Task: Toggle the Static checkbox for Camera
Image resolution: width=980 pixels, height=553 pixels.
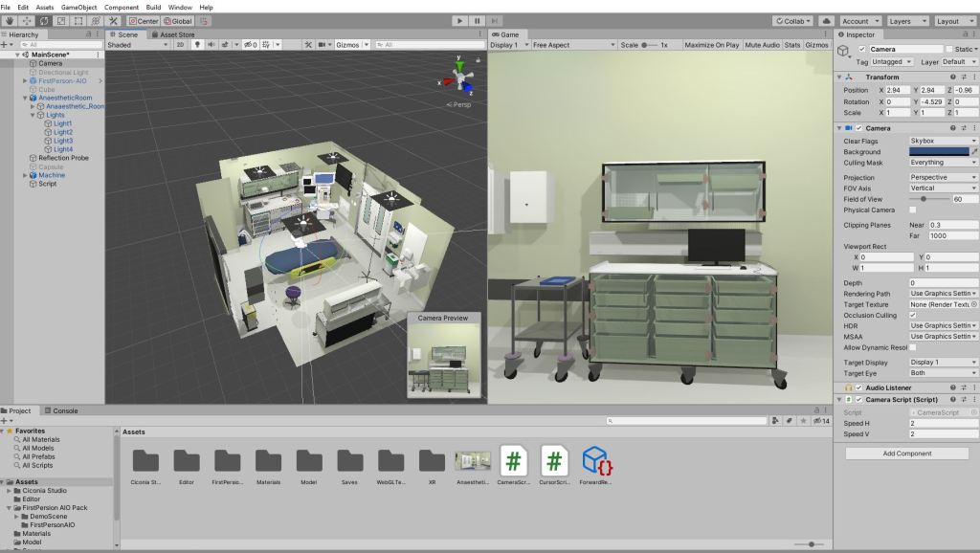Action: tap(948, 49)
